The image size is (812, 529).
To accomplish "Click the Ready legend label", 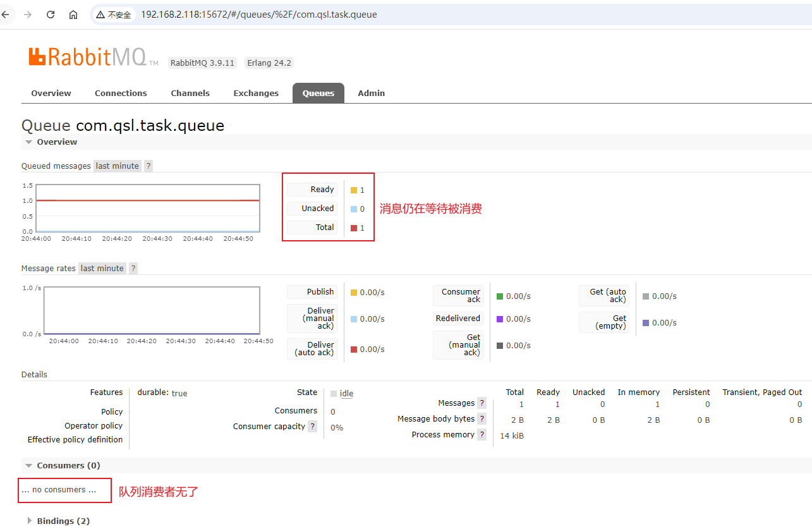I will [x=312, y=190].
